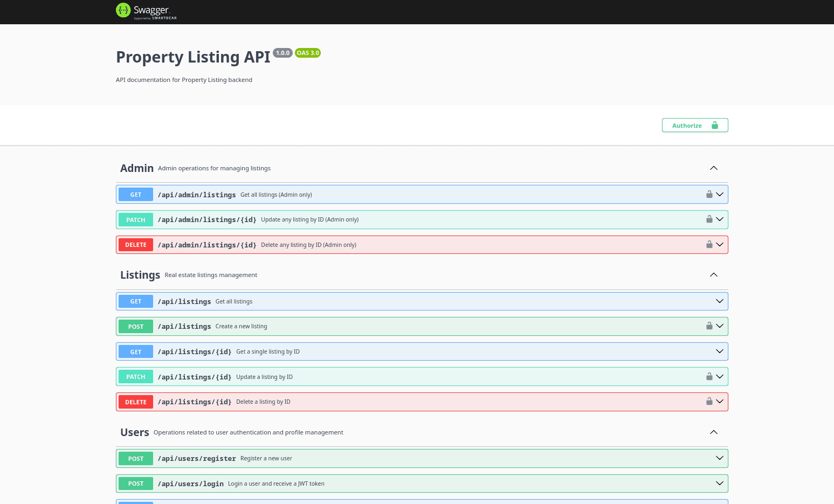Click 'Delete any listing by ID (Admin only)' text
This screenshot has width=834, height=504.
(x=309, y=245)
